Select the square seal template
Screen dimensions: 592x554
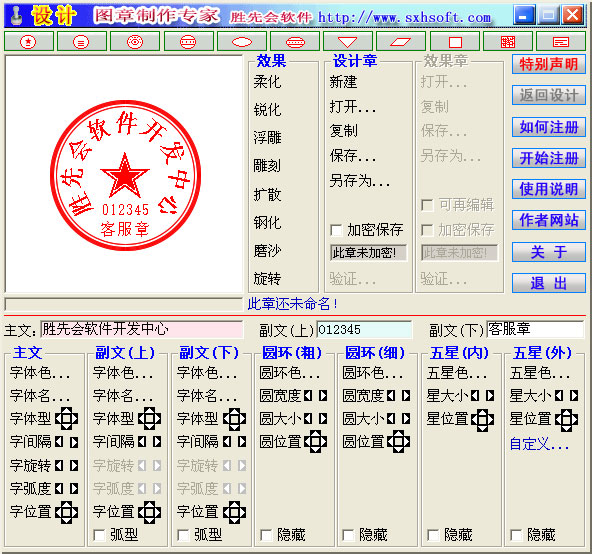click(x=455, y=42)
